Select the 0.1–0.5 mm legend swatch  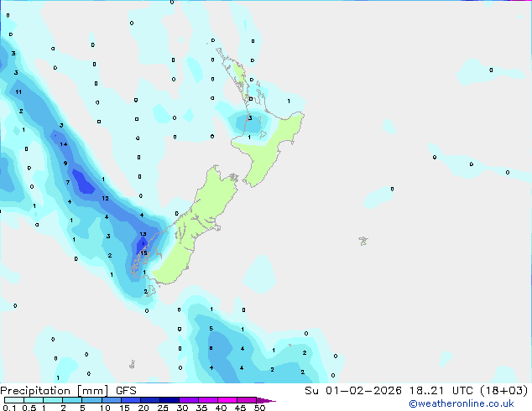(x=14, y=400)
